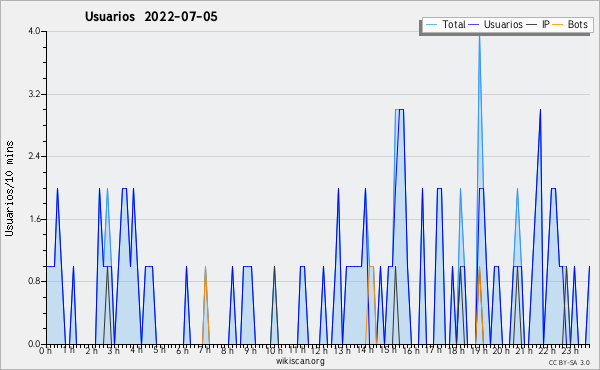Click the '23 h' x-axis label
Image resolution: width=600 pixels, height=370 pixels.
click(x=570, y=351)
